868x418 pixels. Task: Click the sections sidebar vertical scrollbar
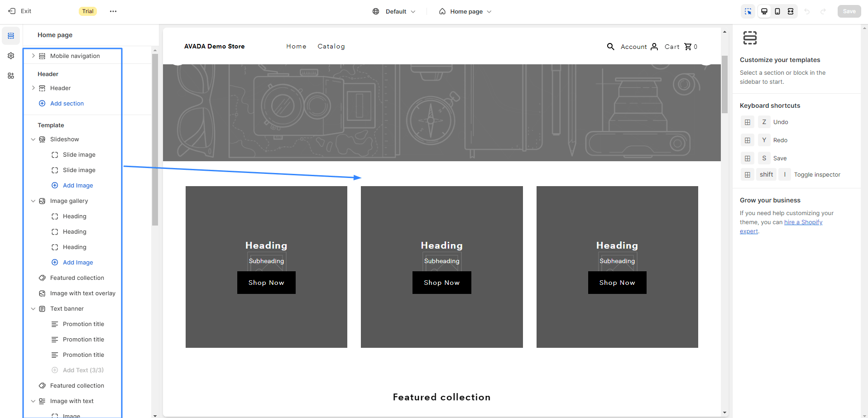coord(155,139)
